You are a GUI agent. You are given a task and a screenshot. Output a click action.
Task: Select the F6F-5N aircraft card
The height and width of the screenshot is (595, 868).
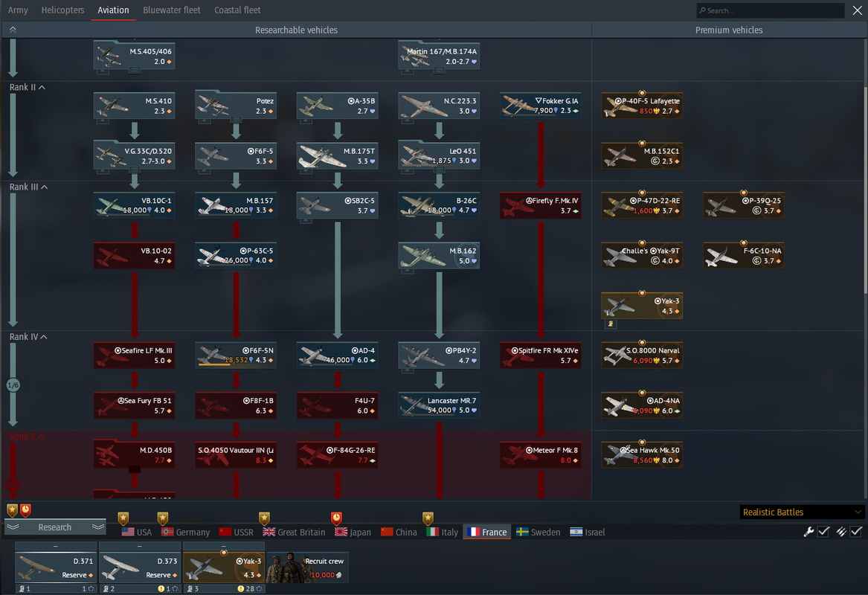(236, 356)
